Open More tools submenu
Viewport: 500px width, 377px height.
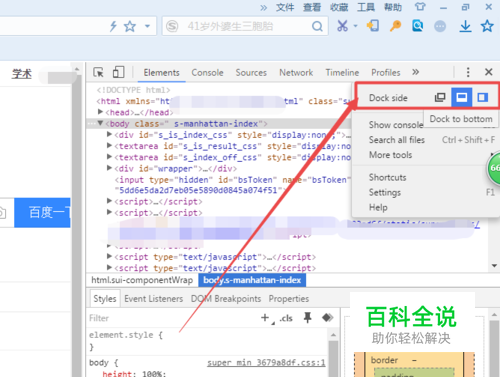(x=390, y=155)
